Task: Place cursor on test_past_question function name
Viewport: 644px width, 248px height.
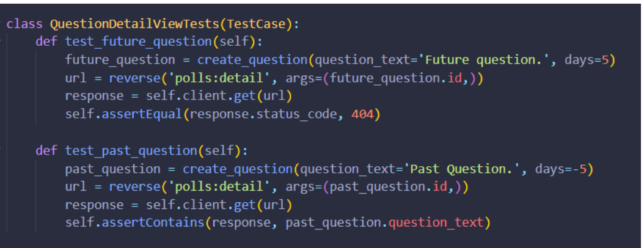Action: click(x=131, y=151)
